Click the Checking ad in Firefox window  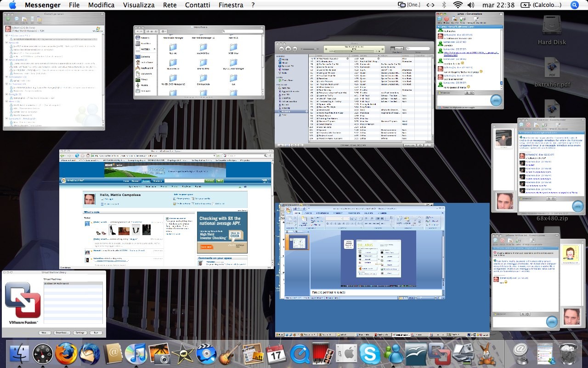tap(222, 232)
